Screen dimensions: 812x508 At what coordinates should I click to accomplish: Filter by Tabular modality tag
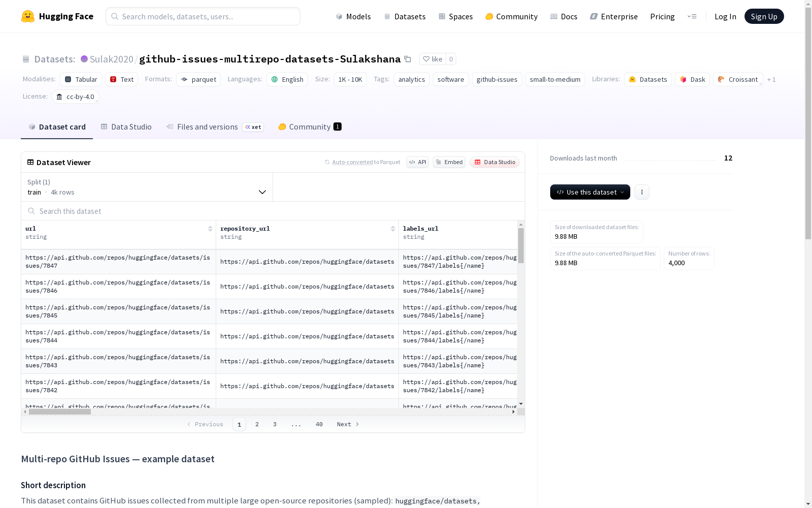point(81,79)
